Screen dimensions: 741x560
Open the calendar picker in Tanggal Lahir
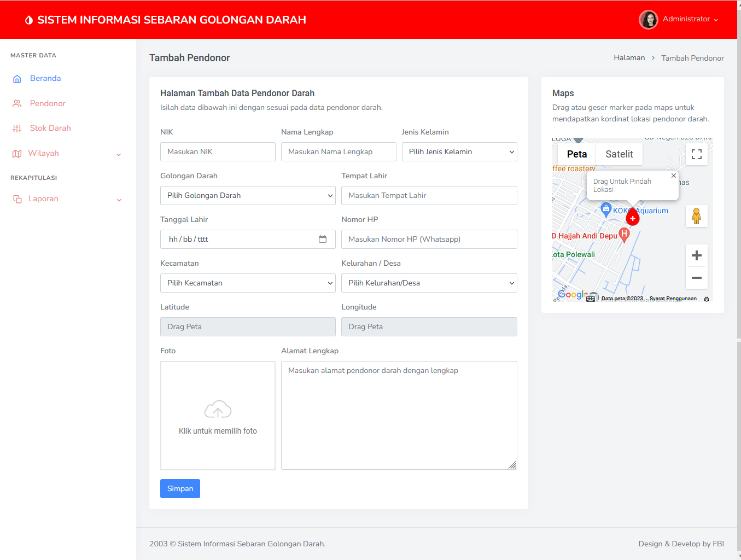pyautogui.click(x=323, y=239)
